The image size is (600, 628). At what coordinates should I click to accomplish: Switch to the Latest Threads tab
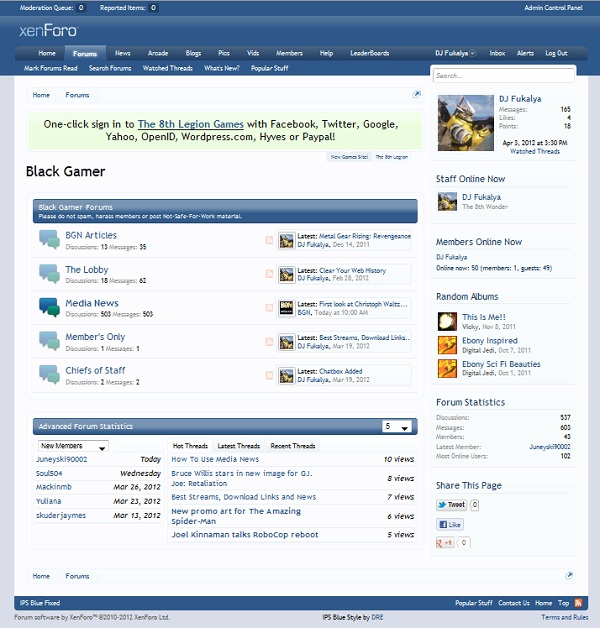[x=238, y=446]
